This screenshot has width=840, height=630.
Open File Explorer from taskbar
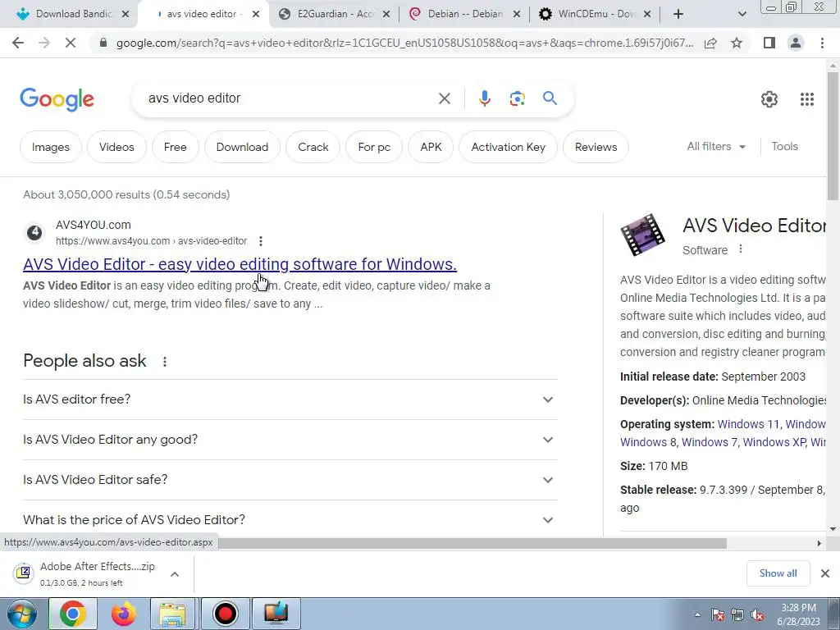pos(173,614)
